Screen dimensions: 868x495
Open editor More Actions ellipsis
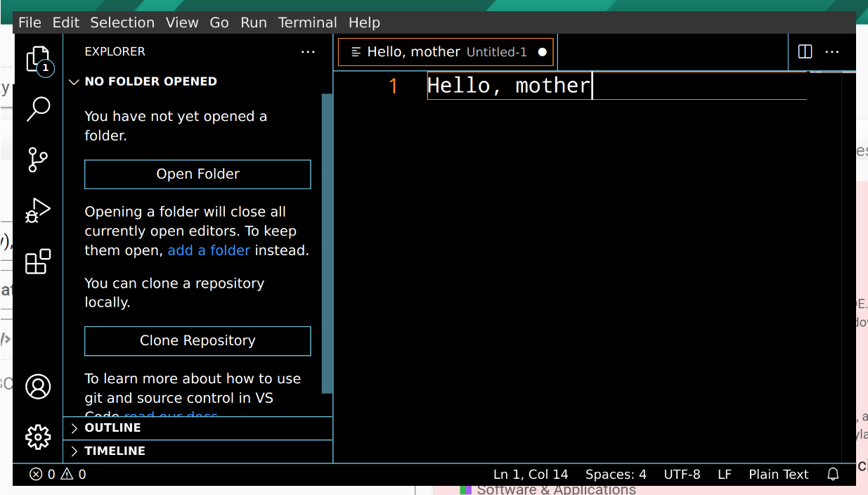point(832,52)
